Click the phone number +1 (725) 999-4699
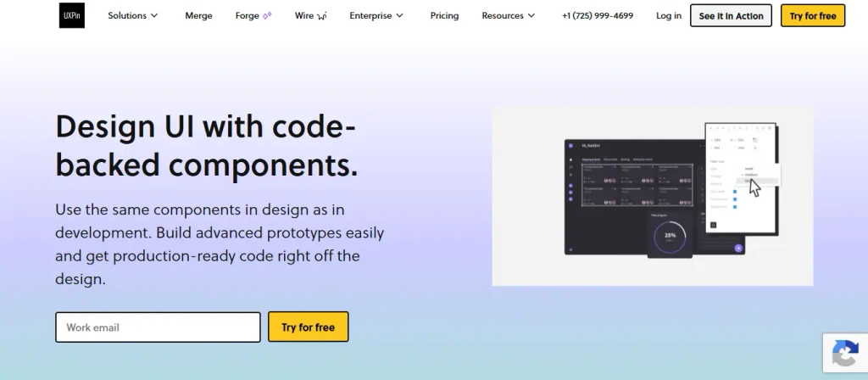The height and width of the screenshot is (380, 868). click(598, 15)
